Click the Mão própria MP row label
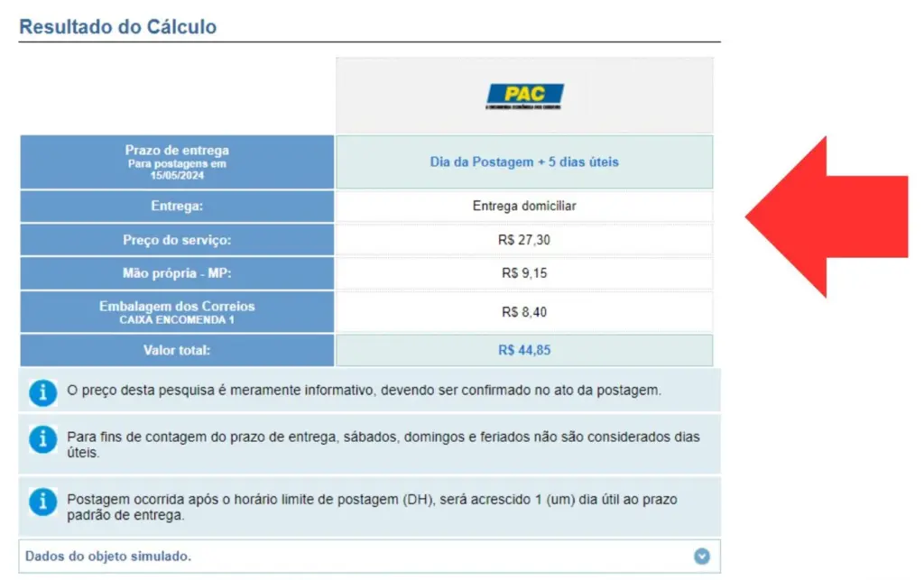Viewport: 924px width, 580px height. coord(176,273)
